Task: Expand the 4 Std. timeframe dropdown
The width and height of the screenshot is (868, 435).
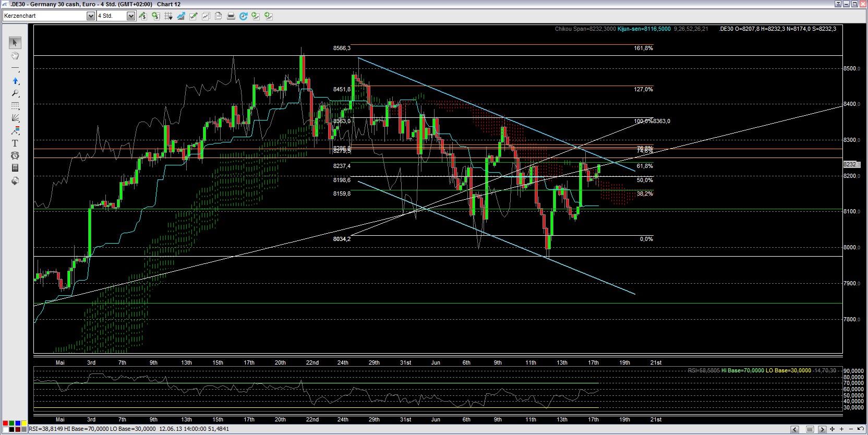Action: click(131, 16)
